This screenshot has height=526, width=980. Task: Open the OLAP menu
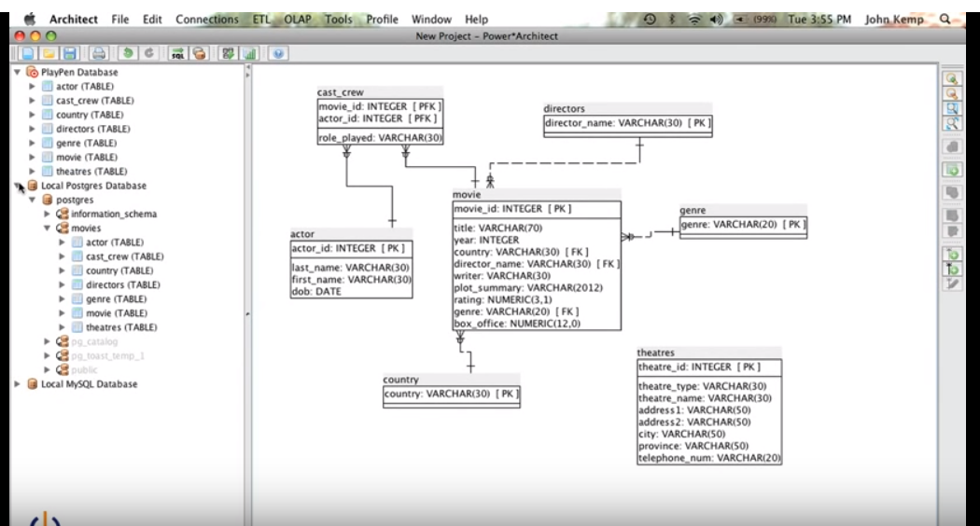(x=297, y=20)
